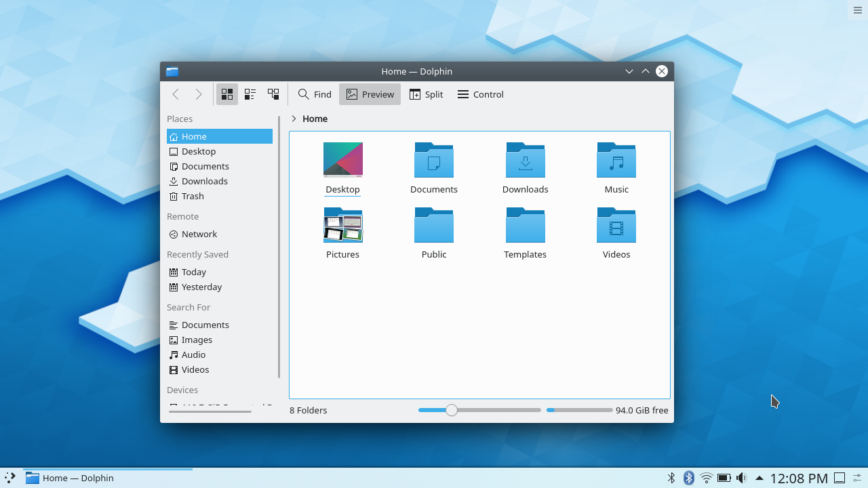Click the volume icon in the system tray
Viewport: 868px width, 488px height.
[x=741, y=478]
